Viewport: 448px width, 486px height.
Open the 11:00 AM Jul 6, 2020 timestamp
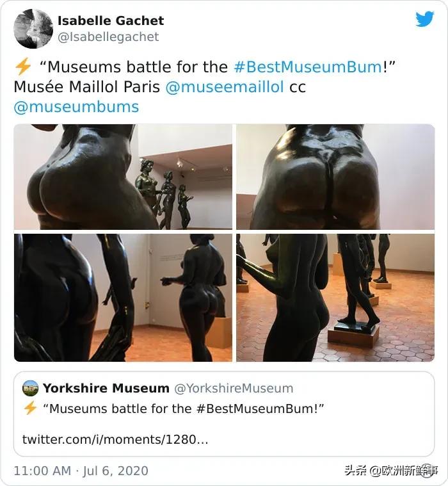pyautogui.click(x=81, y=471)
